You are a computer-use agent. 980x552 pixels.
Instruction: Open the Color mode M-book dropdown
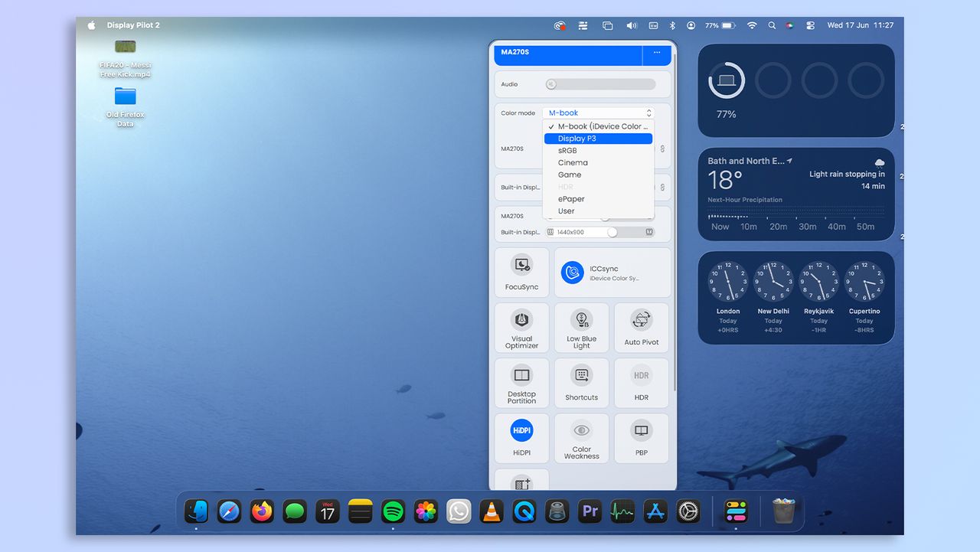coord(599,113)
